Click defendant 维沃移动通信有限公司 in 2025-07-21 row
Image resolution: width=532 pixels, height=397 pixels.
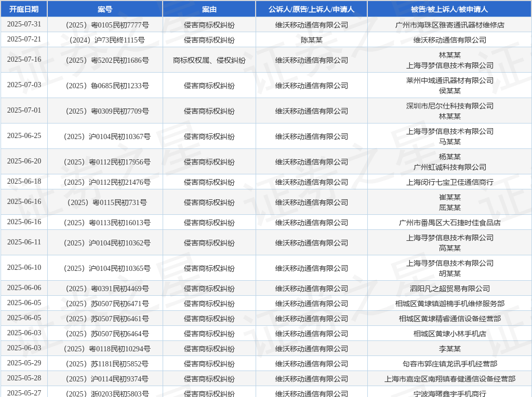coord(449,39)
